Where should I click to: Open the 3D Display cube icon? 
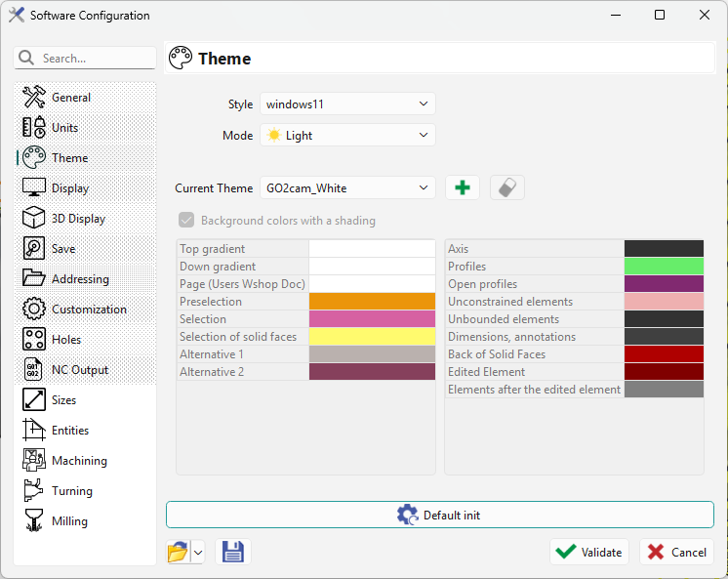click(x=34, y=219)
